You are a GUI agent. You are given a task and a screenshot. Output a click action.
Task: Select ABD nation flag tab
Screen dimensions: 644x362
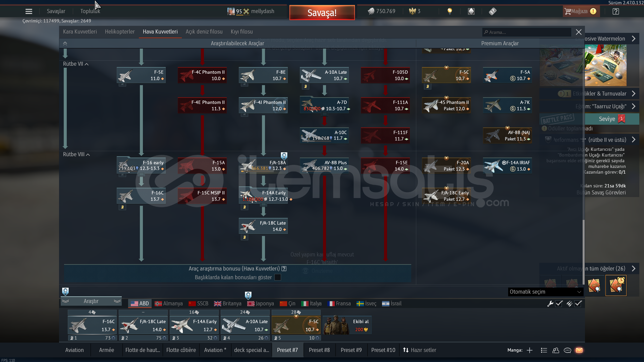pos(140,303)
